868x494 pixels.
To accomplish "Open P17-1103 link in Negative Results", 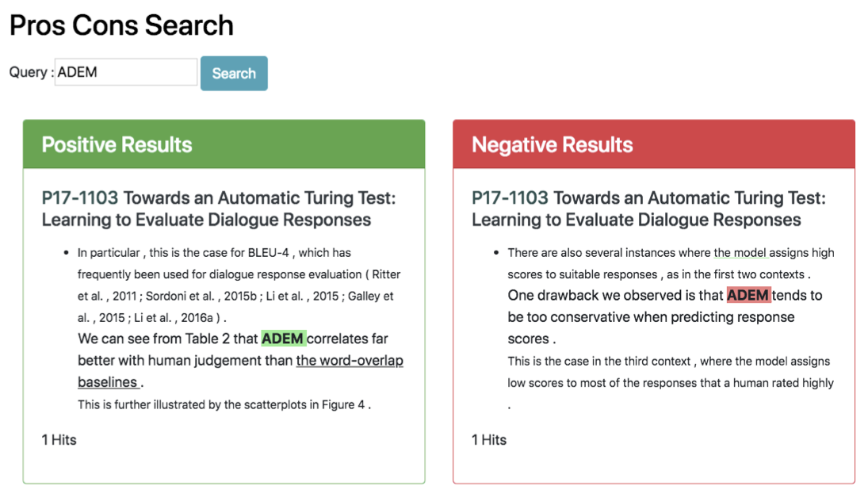I will 510,197.
